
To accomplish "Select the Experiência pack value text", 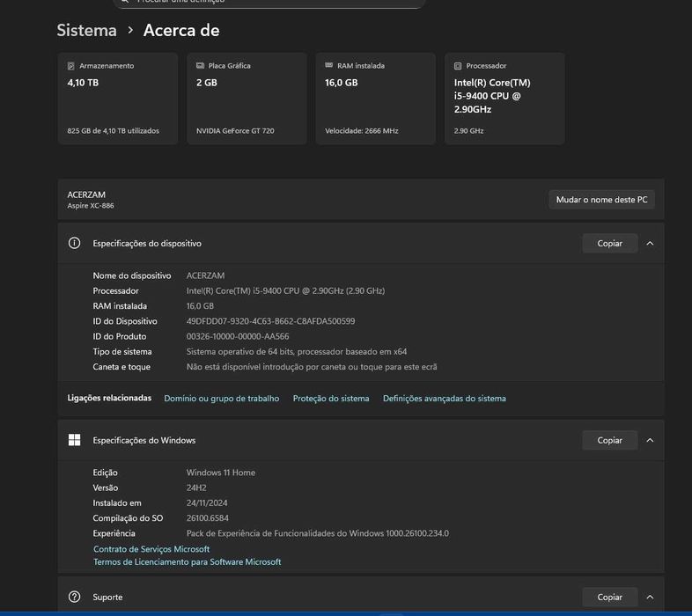I will point(318,533).
